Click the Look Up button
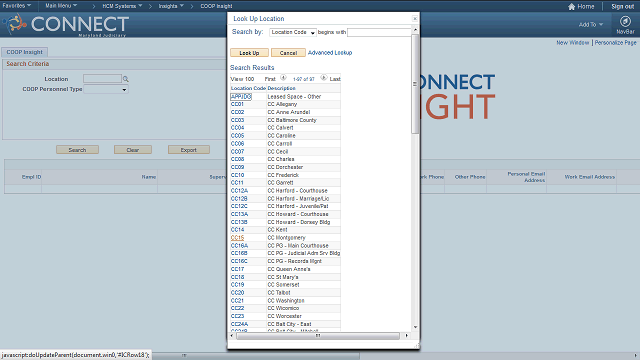Image resolution: width=640 pixels, height=360 pixels. [249, 53]
